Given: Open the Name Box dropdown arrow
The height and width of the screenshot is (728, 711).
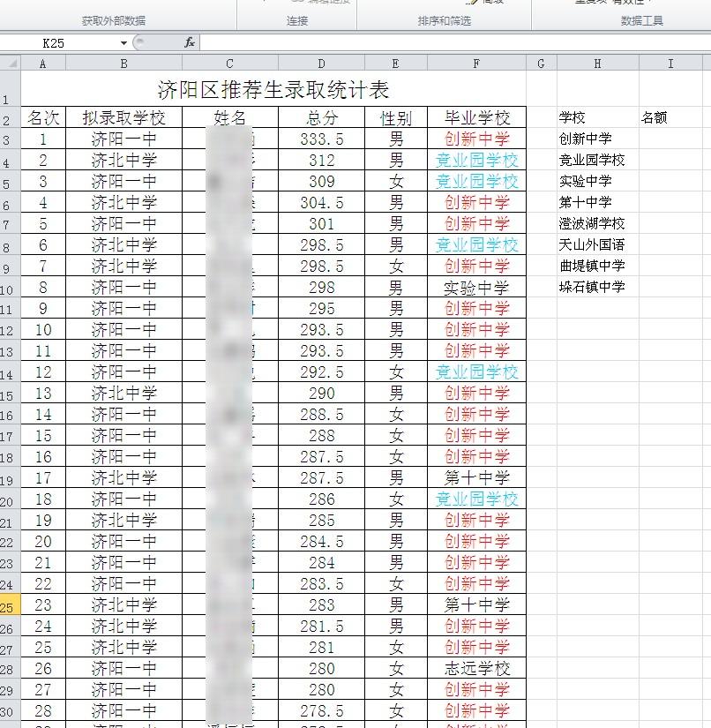Looking at the screenshot, I should point(123,43).
